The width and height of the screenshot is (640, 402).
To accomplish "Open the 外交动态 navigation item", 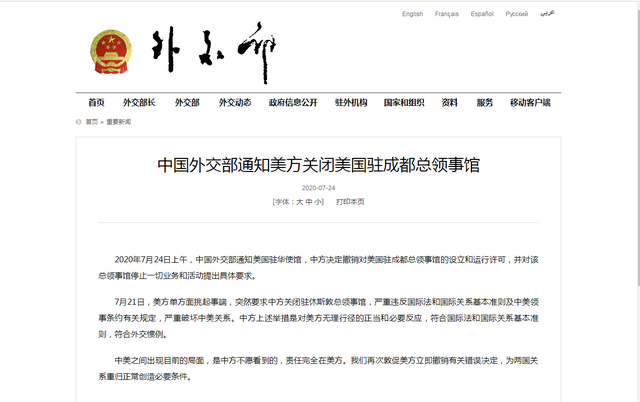I will 235,102.
